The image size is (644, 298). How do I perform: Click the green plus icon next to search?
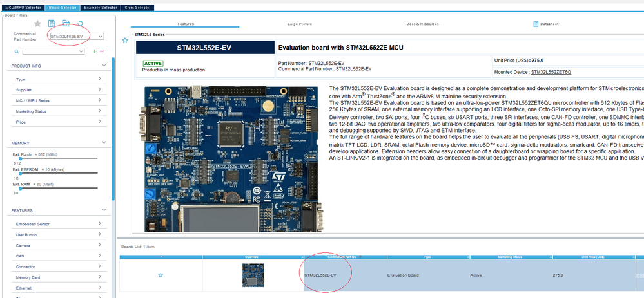coord(95,51)
